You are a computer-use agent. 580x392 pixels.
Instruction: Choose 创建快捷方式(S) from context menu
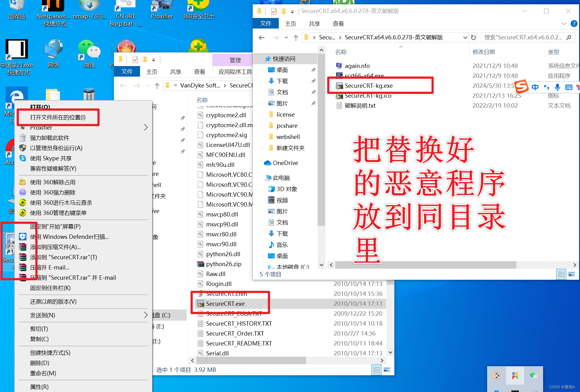click(x=50, y=353)
